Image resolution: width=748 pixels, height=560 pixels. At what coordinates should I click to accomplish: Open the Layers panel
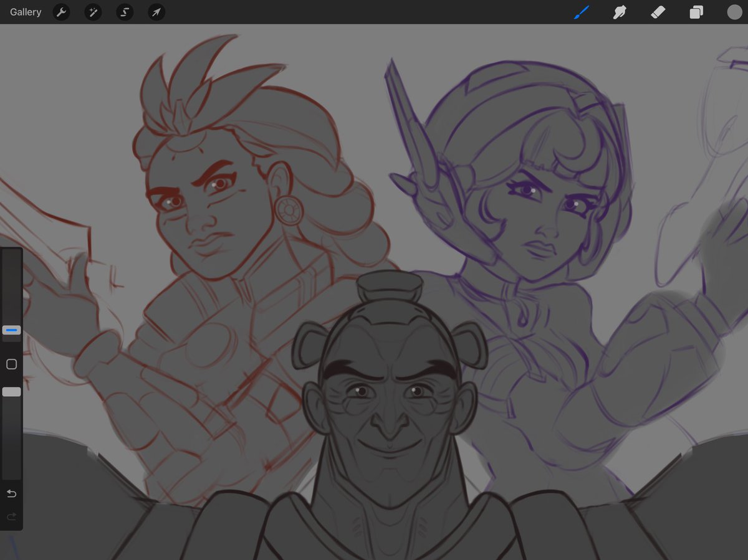[696, 12]
